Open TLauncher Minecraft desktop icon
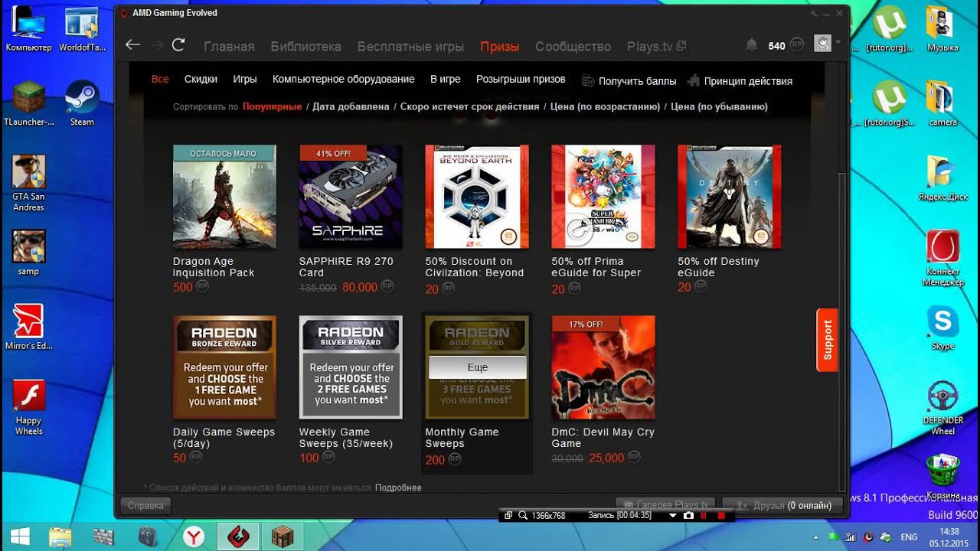This screenshot has width=980, height=551. (x=29, y=103)
